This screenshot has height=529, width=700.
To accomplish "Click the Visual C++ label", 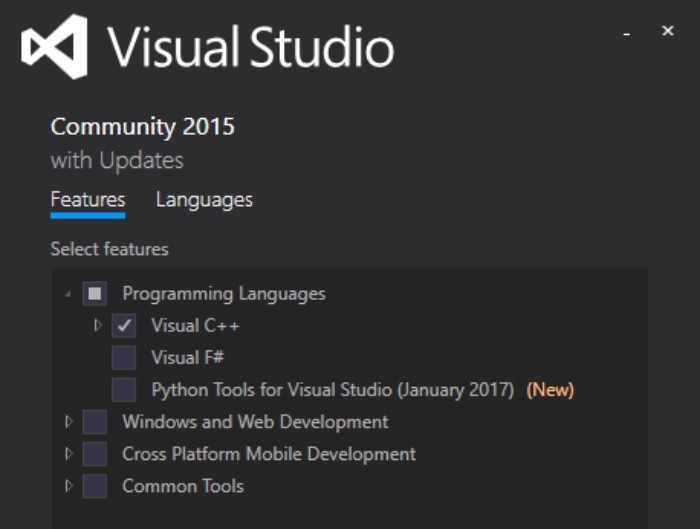I will point(196,325).
